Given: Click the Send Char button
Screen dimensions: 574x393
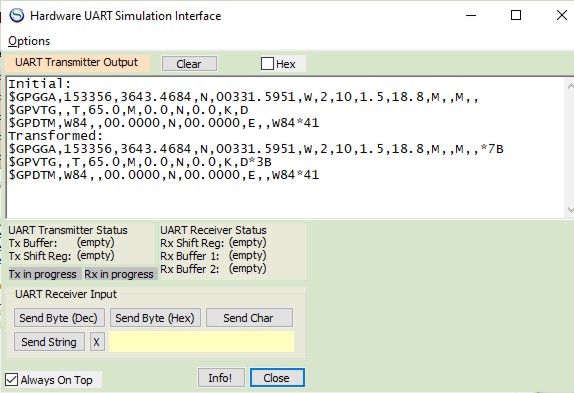Looking at the screenshot, I should [249, 318].
